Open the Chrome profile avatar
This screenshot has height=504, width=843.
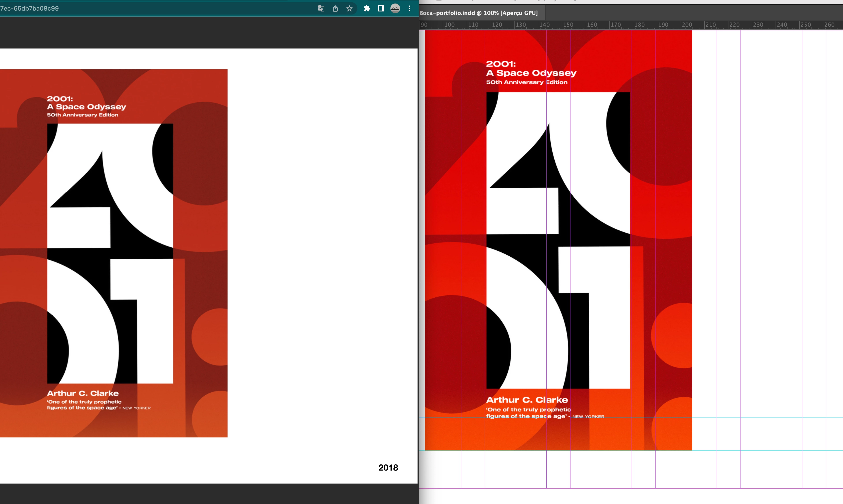click(x=395, y=9)
